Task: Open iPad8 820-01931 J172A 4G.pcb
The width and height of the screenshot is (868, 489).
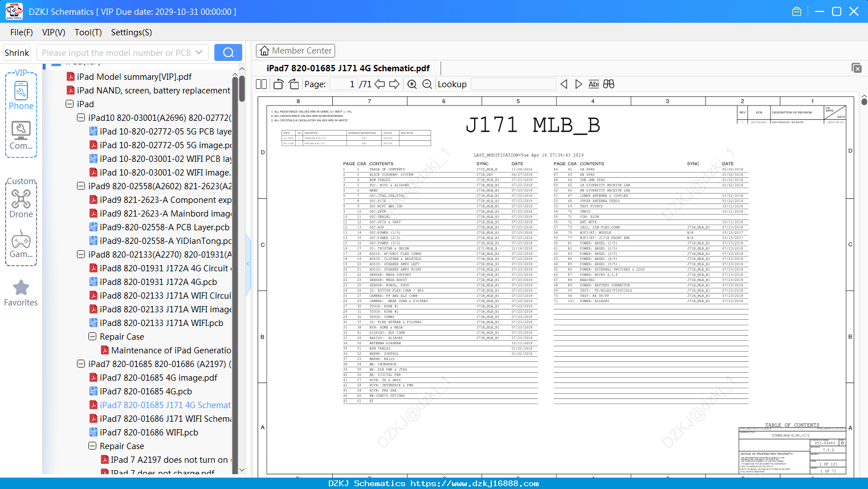Action: coord(153,282)
